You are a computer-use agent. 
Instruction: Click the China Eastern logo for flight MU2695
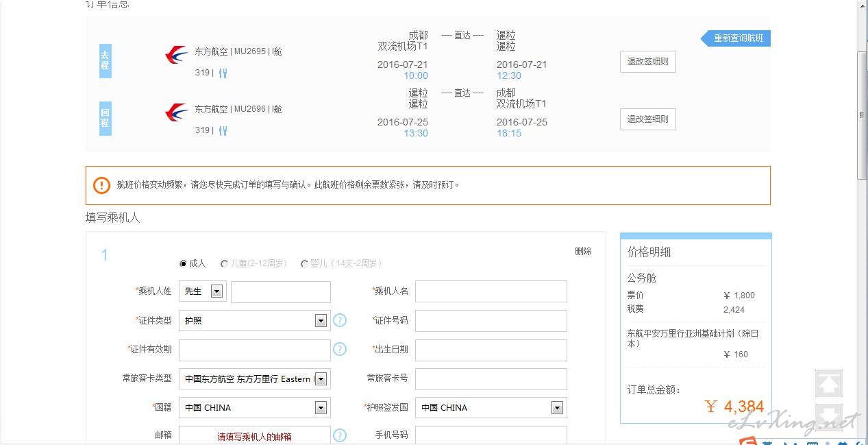(x=177, y=55)
